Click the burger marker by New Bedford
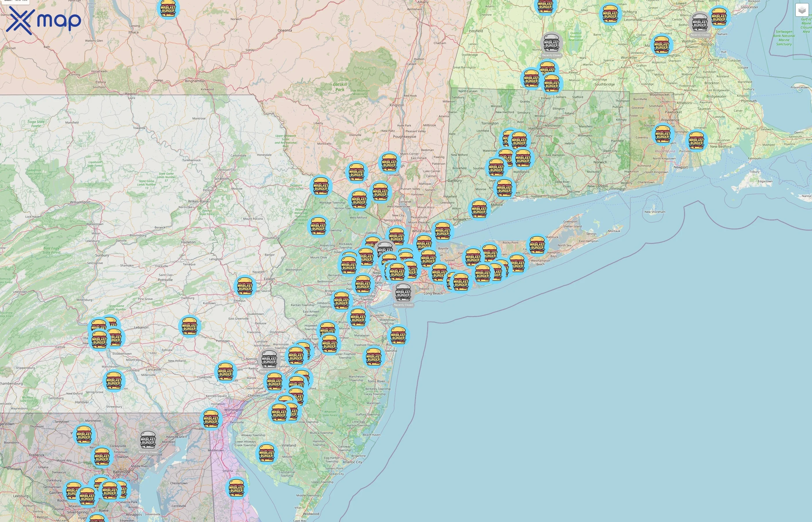Screen dimensions: 812x522 pos(697,141)
